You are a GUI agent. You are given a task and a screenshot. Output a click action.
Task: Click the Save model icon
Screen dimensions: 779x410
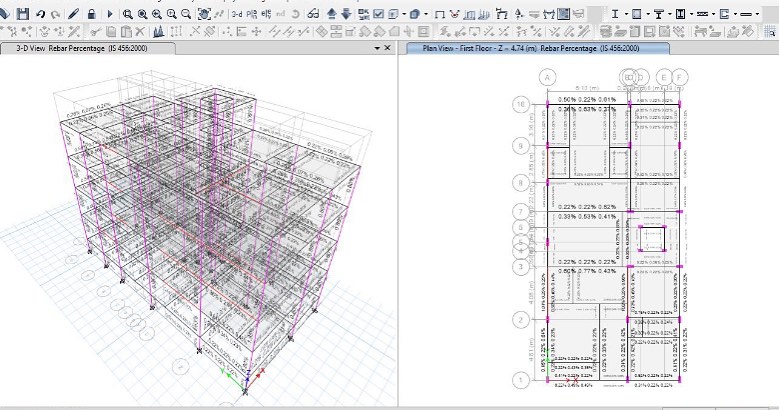click(x=21, y=14)
